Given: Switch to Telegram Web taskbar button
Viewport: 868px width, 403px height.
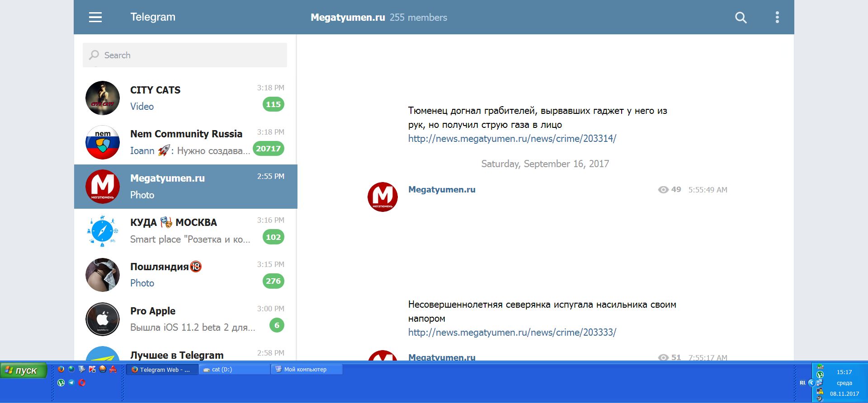Looking at the screenshot, I should tap(162, 370).
